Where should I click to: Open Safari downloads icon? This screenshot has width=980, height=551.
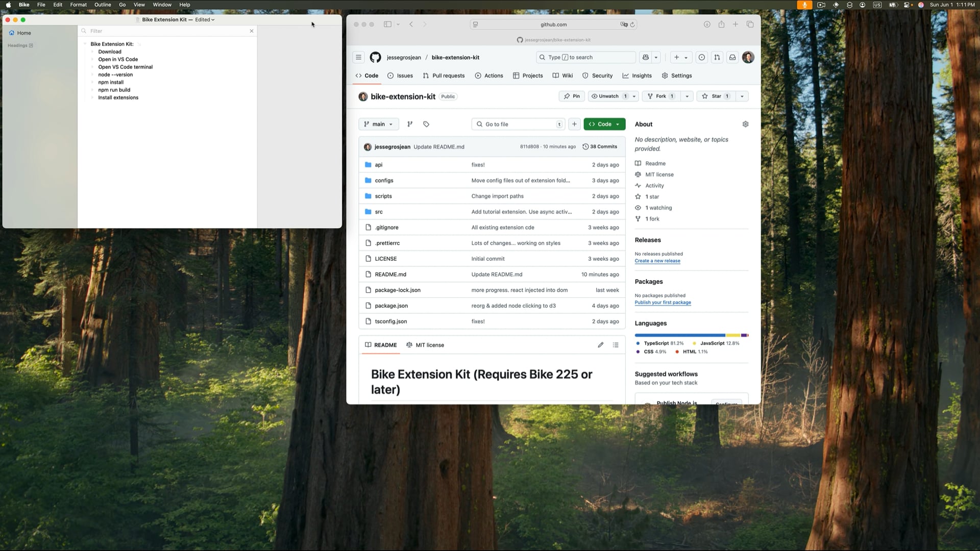click(x=707, y=24)
